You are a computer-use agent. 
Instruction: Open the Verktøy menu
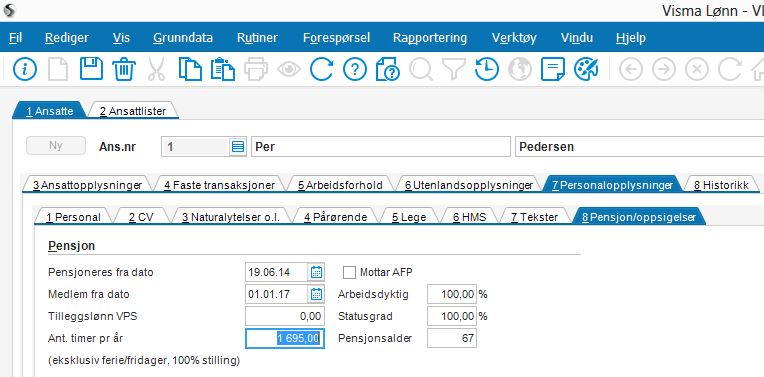(514, 38)
